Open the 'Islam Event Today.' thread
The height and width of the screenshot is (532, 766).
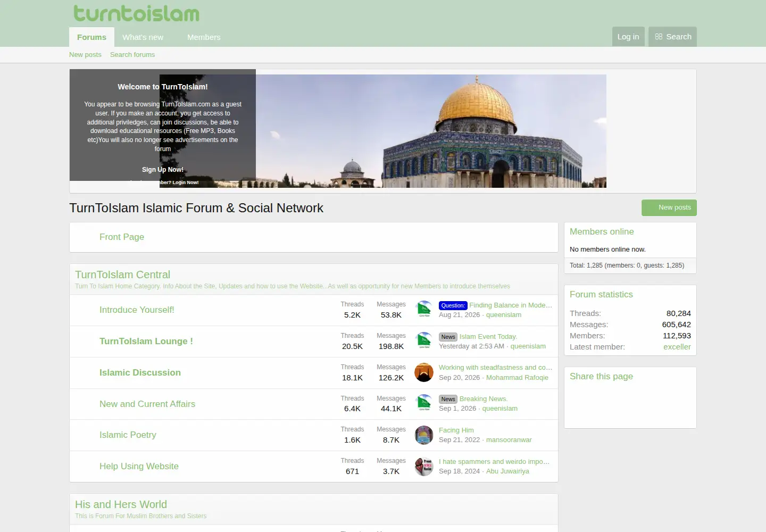click(488, 337)
